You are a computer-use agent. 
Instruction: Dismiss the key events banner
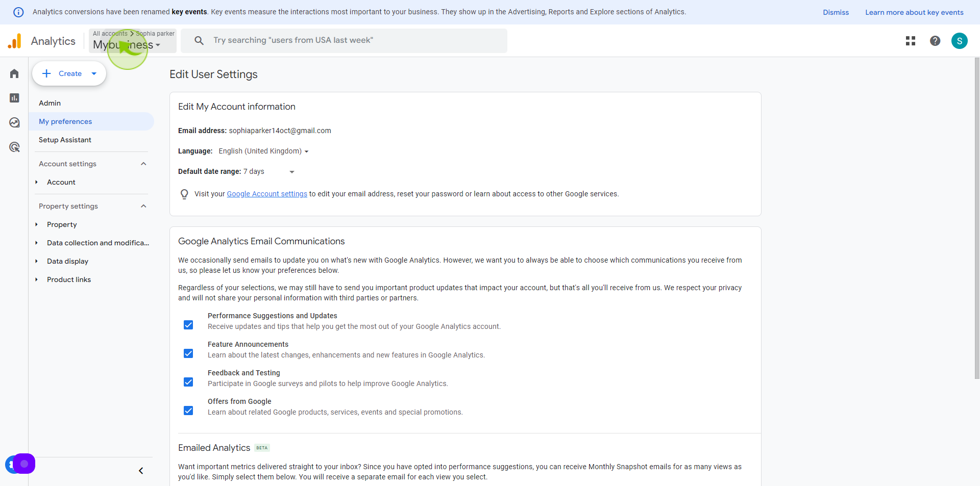836,12
